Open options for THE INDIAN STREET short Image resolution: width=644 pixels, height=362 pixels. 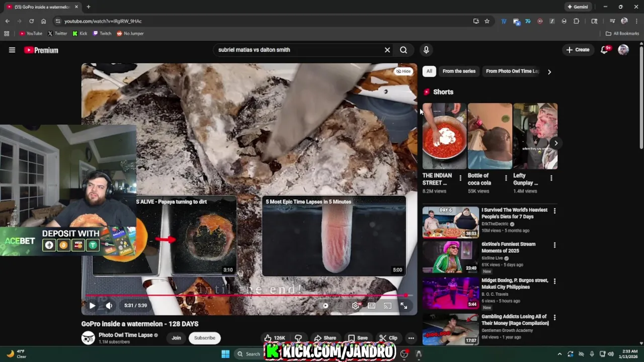click(460, 178)
